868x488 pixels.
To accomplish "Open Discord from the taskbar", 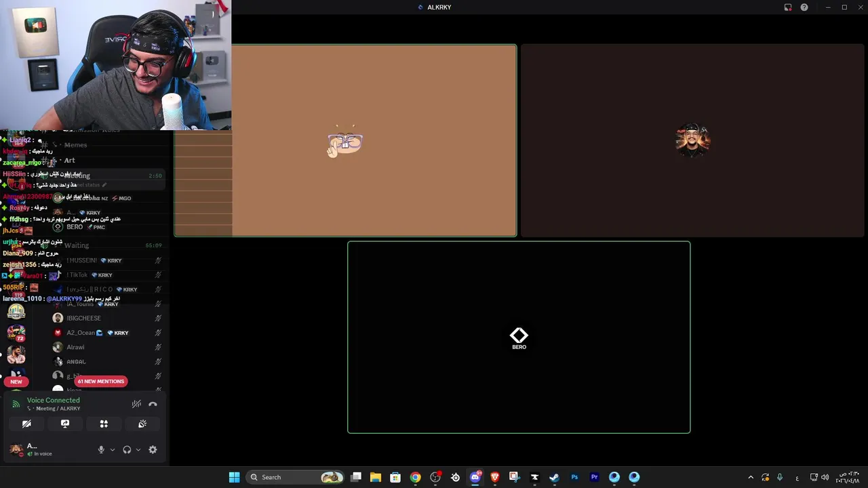I will [x=475, y=477].
